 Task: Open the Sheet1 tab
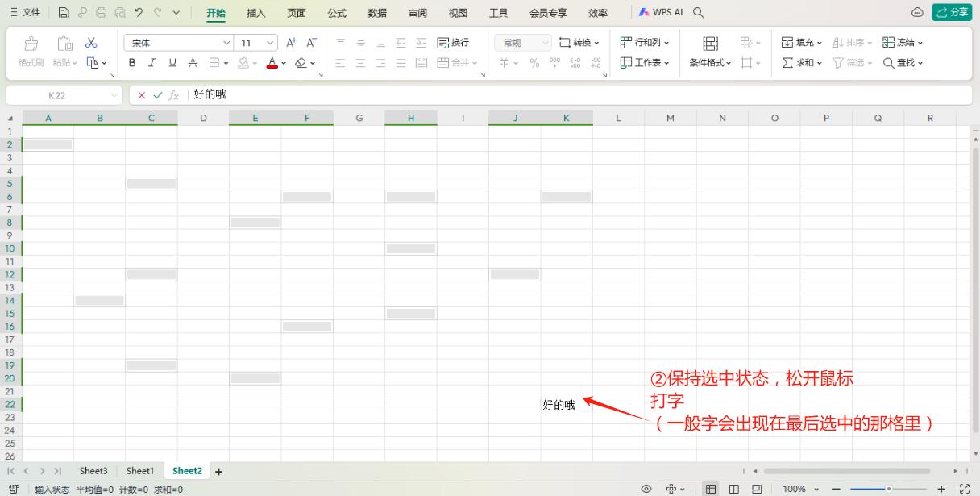click(139, 471)
